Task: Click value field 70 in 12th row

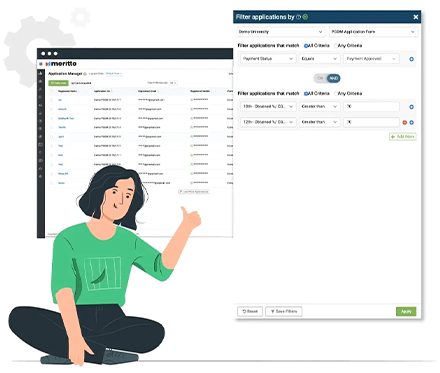Action: coord(371,122)
